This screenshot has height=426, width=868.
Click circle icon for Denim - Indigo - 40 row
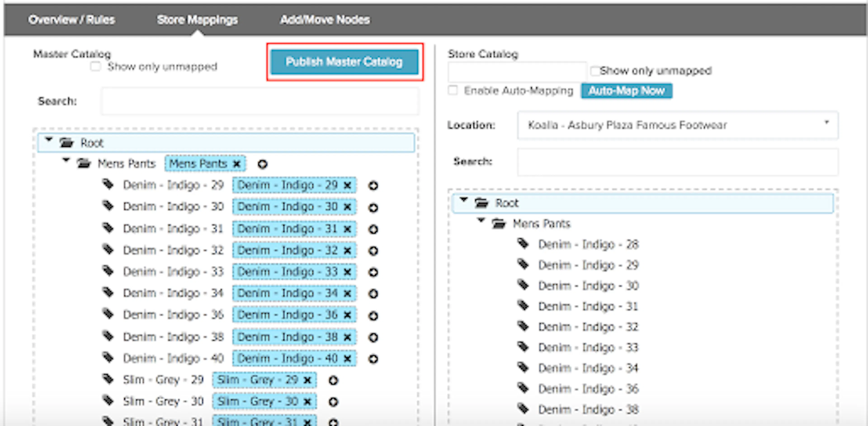coord(373,359)
